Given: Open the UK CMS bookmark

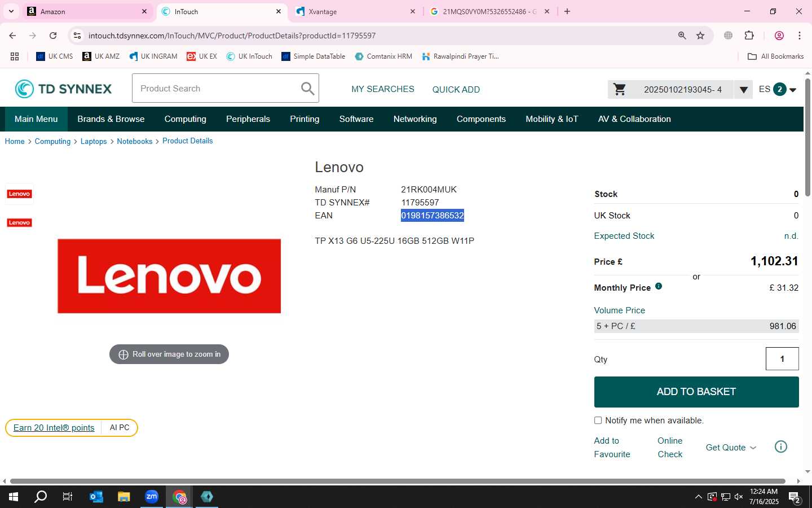Looking at the screenshot, I should [55, 56].
